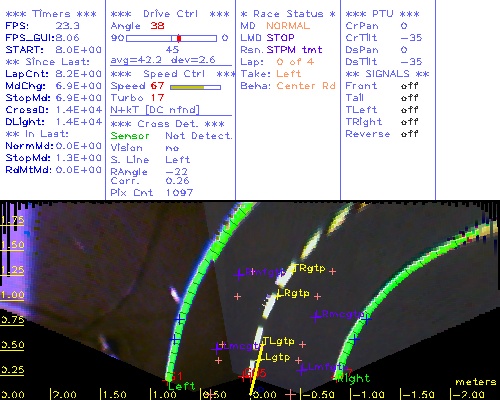
Task: Click the red steering angle slider marker
Action: tap(179, 38)
